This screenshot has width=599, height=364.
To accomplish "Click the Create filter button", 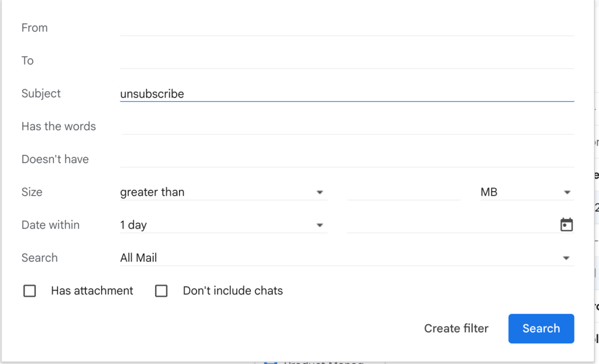I will pos(456,328).
